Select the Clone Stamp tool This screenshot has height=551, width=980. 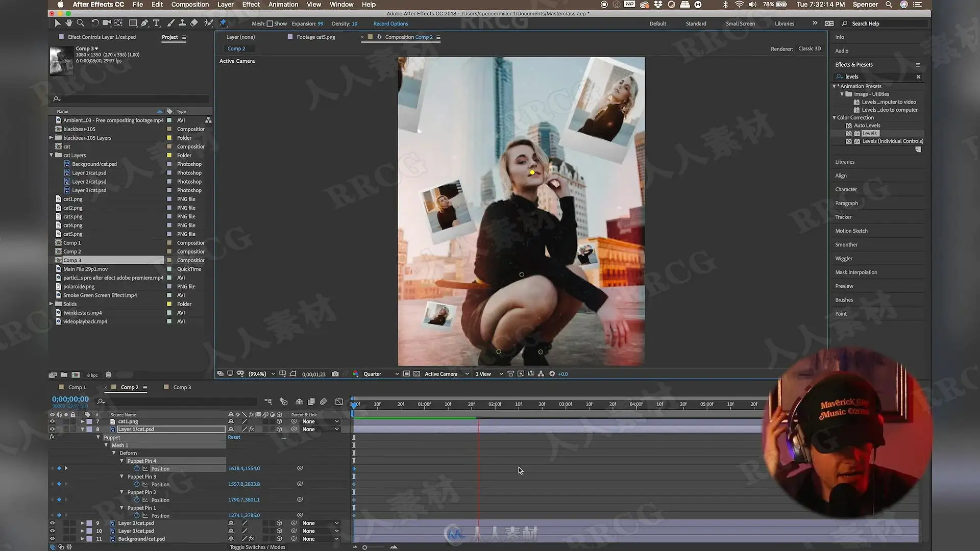[x=182, y=23]
